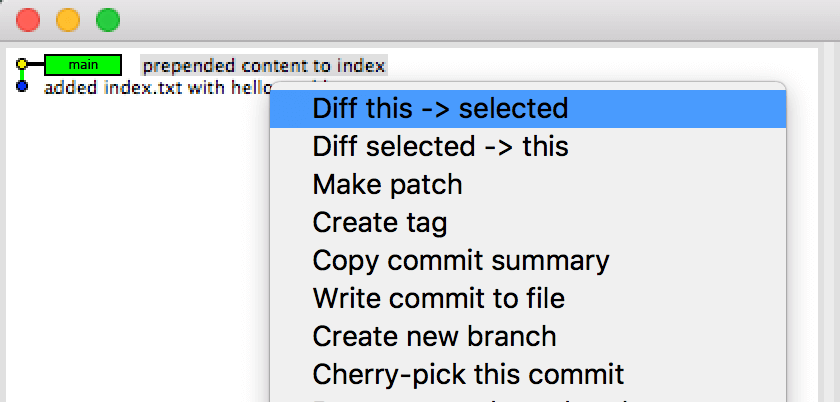The image size is (840, 402).
Task: Select the green main branch label
Action: pyautogui.click(x=83, y=66)
